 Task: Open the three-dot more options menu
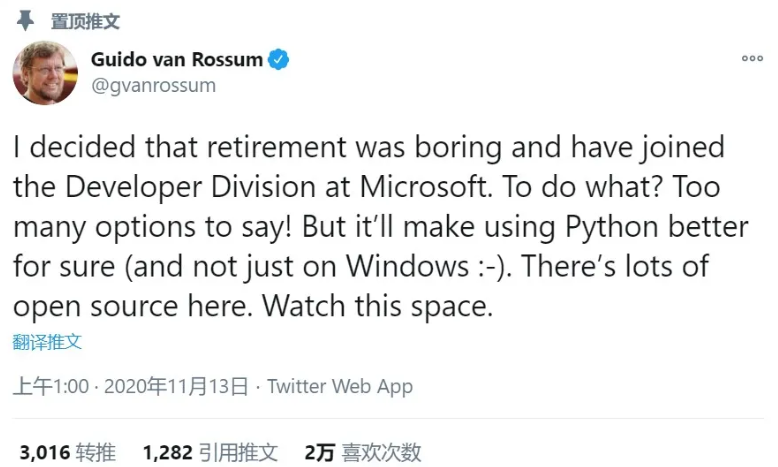[752, 59]
